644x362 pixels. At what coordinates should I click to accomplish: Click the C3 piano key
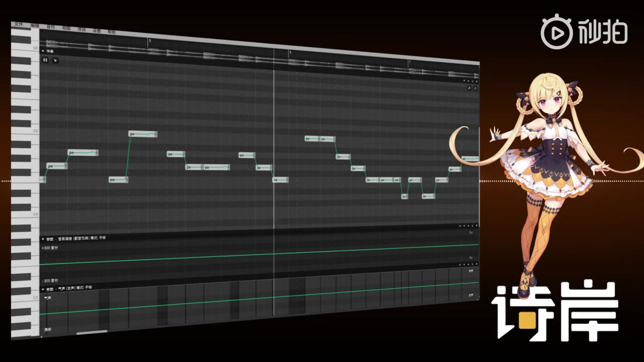point(25,297)
